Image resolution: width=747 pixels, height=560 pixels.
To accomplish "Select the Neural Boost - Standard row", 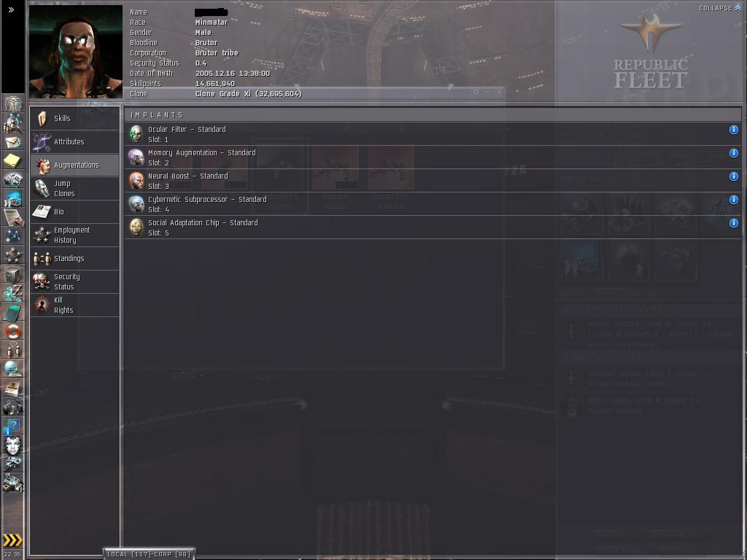I will point(433,181).
